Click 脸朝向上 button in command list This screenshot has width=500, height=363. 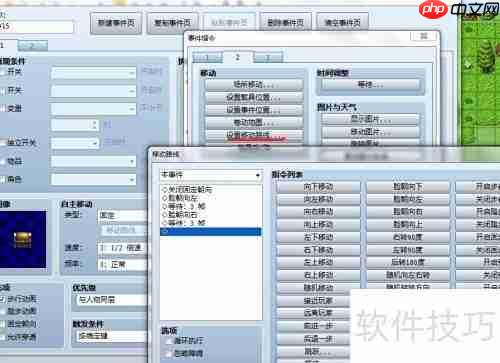point(408,225)
